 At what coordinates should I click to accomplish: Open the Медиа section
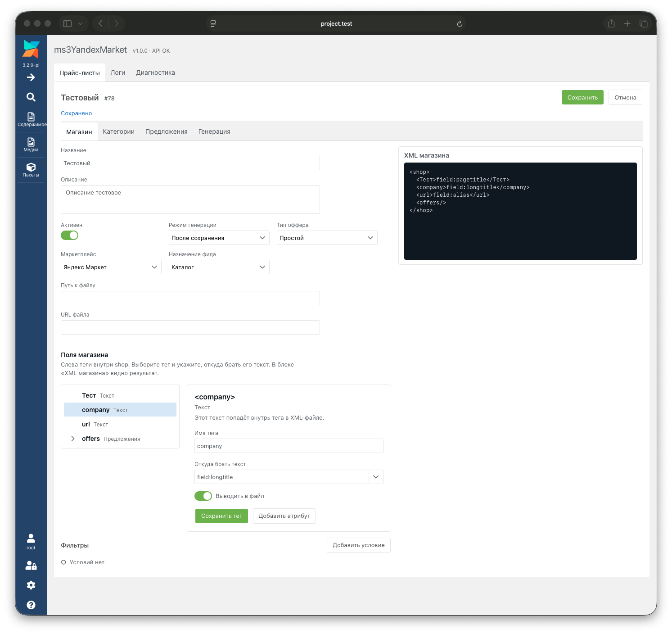pos(31,145)
